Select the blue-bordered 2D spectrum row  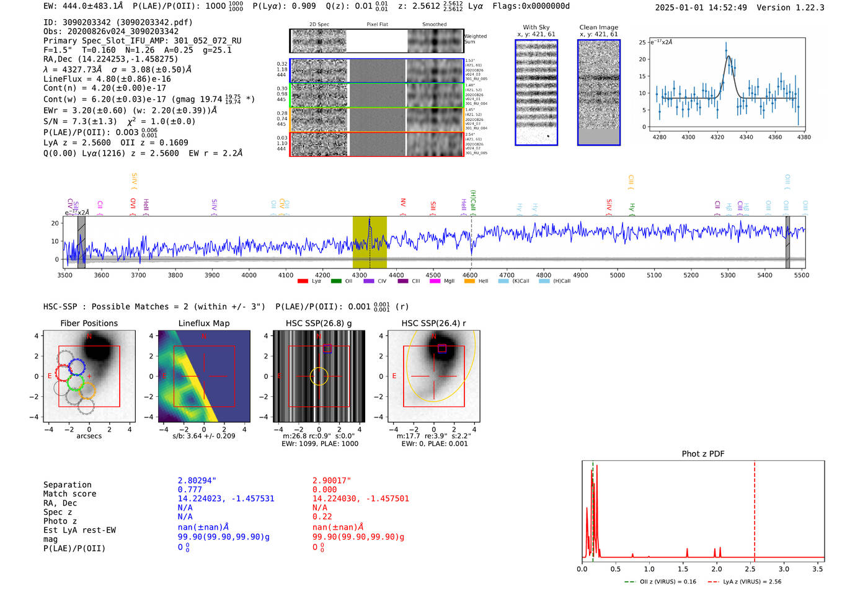pyautogui.click(x=377, y=71)
